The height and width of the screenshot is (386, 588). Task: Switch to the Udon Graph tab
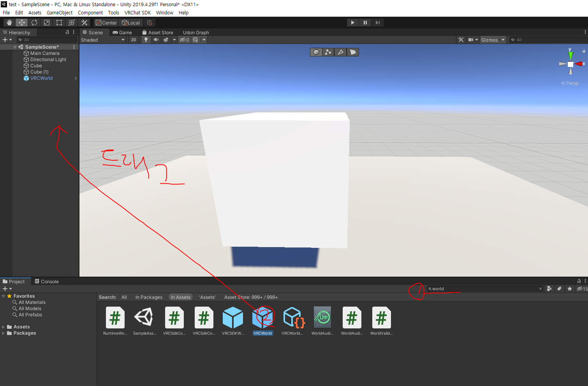(196, 32)
